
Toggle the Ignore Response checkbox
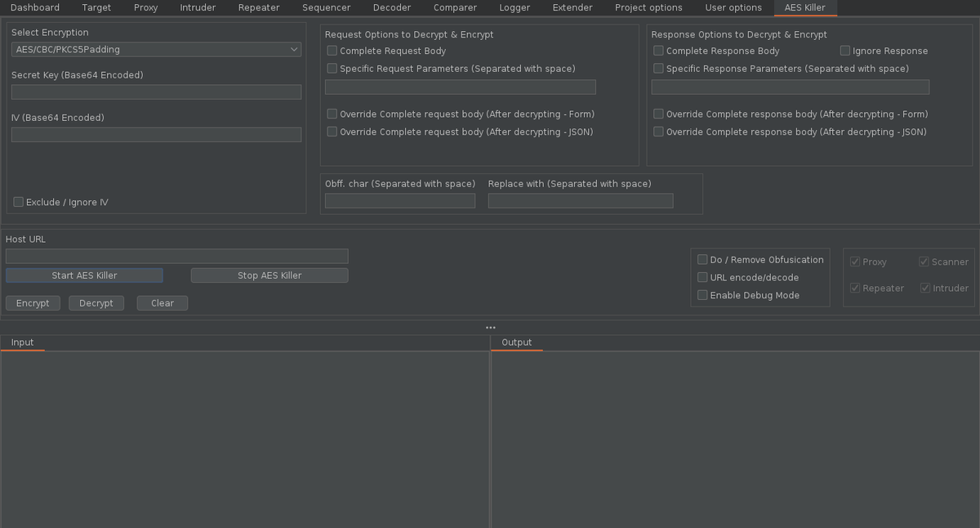845,51
